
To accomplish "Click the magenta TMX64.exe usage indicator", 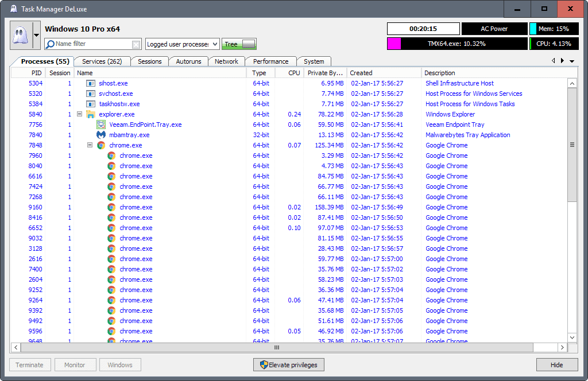I will point(457,44).
